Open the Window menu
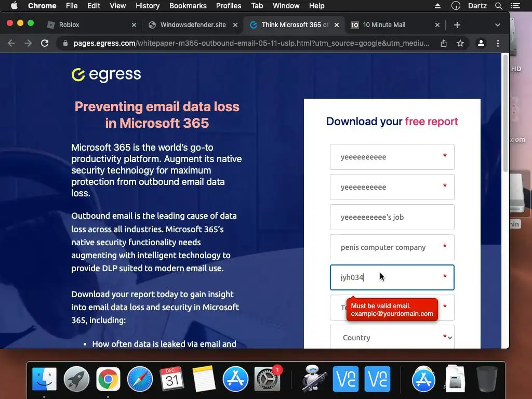 tap(286, 6)
